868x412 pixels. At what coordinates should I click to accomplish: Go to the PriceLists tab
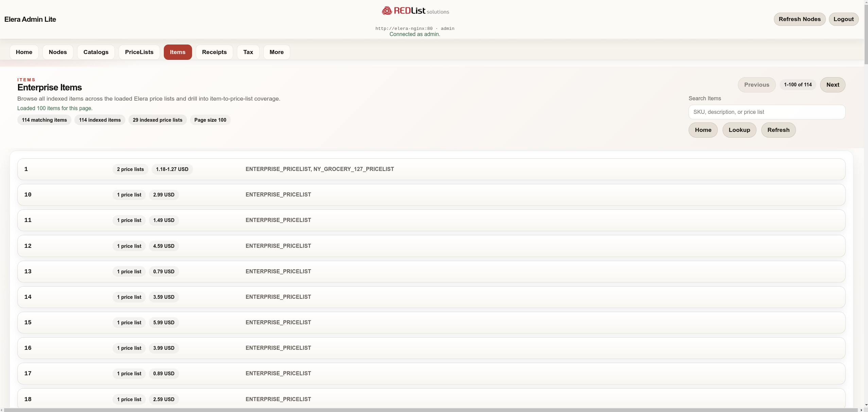coord(139,52)
